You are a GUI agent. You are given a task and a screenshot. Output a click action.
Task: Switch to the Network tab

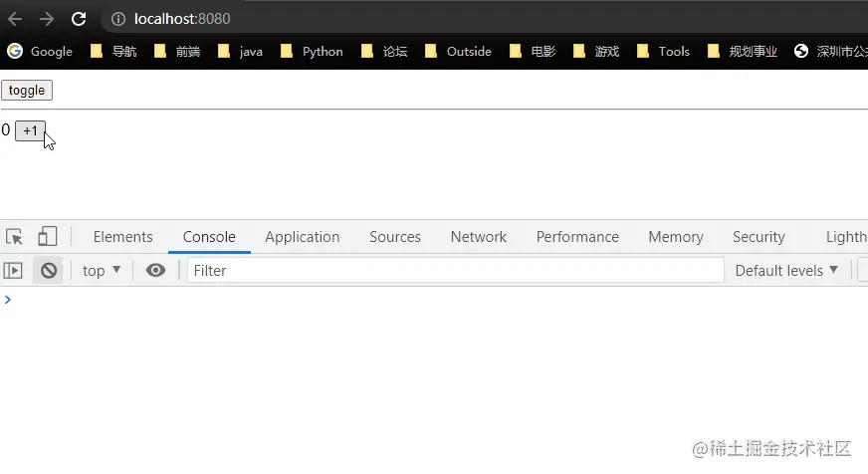coord(478,237)
